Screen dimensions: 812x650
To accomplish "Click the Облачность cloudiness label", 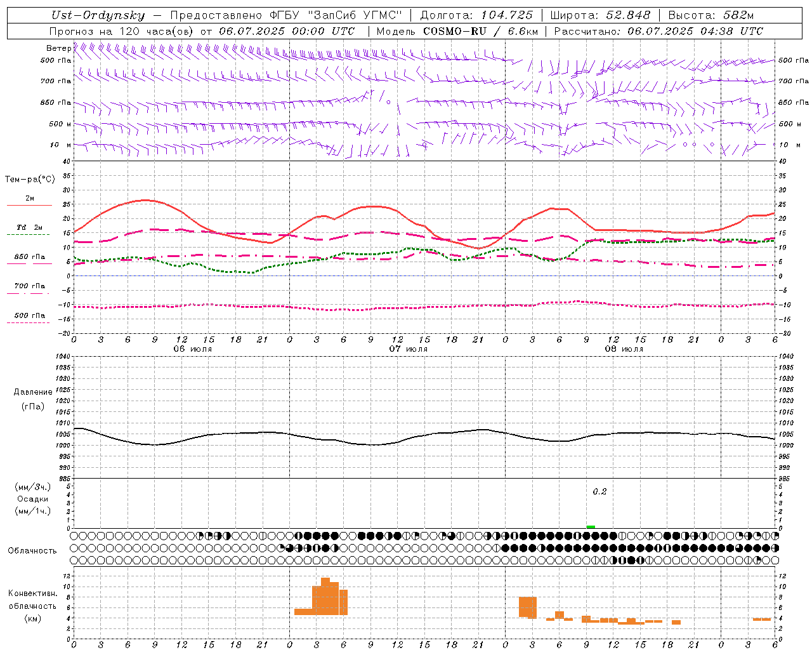I will click(x=32, y=550).
